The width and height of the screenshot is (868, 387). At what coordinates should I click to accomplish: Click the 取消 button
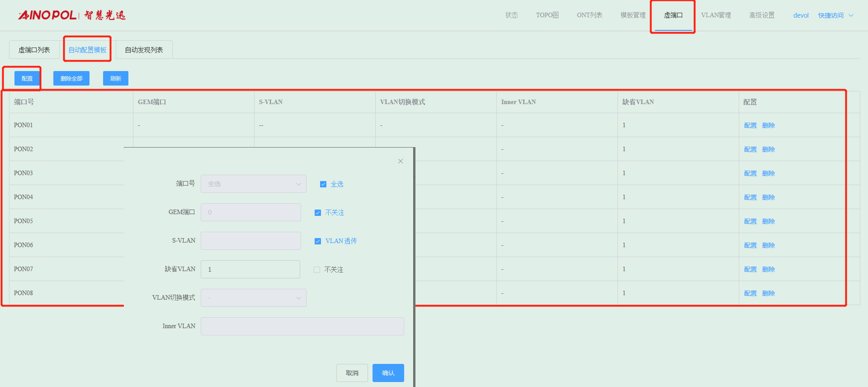click(352, 373)
